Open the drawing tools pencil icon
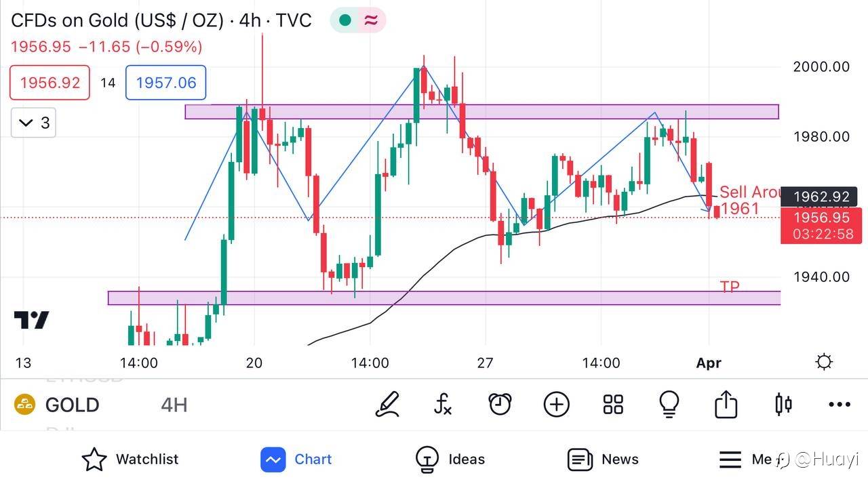Image resolution: width=868 pixels, height=488 pixels. pyautogui.click(x=387, y=405)
